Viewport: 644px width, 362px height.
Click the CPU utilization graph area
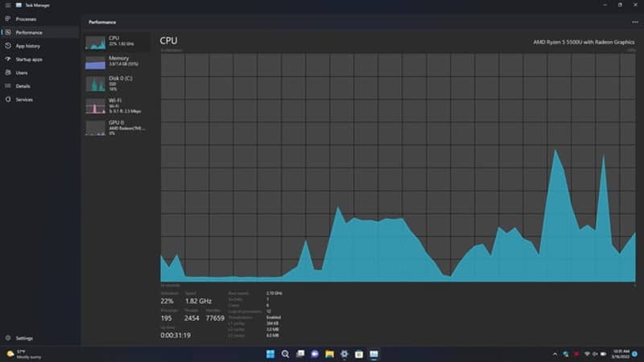pos(398,167)
